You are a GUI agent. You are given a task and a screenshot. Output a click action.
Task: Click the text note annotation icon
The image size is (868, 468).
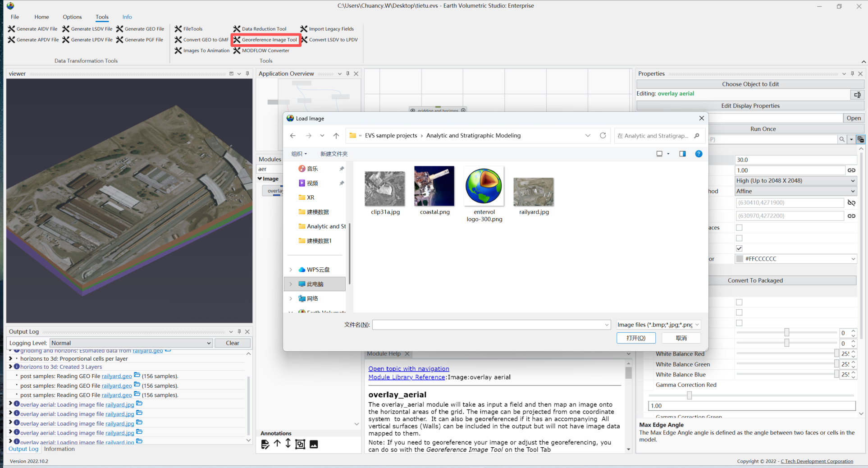pyautogui.click(x=265, y=444)
